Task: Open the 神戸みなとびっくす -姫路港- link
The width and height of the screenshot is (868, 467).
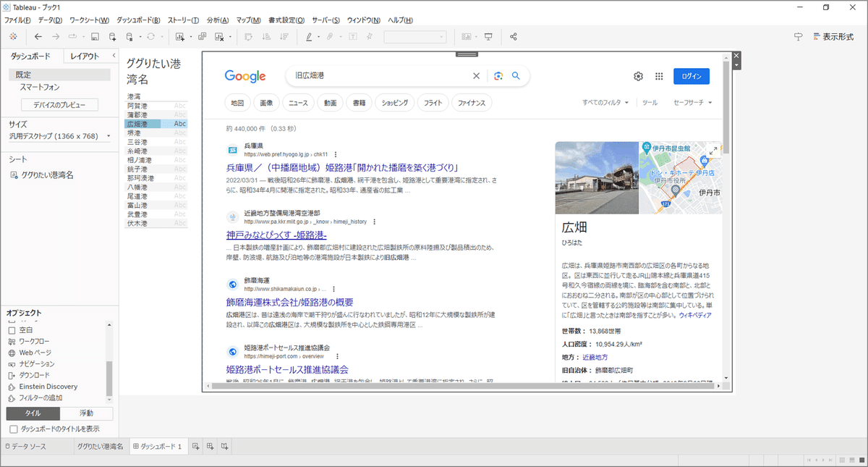Action: pos(276,235)
